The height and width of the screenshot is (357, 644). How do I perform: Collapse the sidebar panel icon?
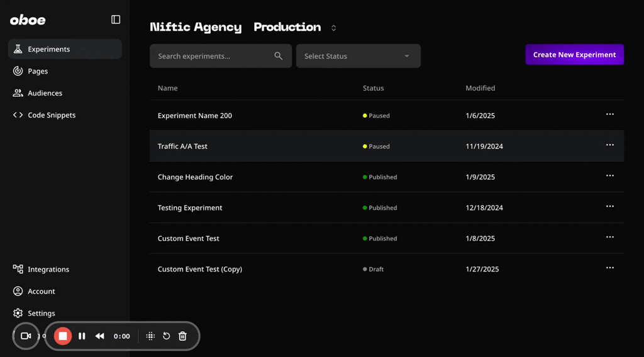(x=116, y=19)
